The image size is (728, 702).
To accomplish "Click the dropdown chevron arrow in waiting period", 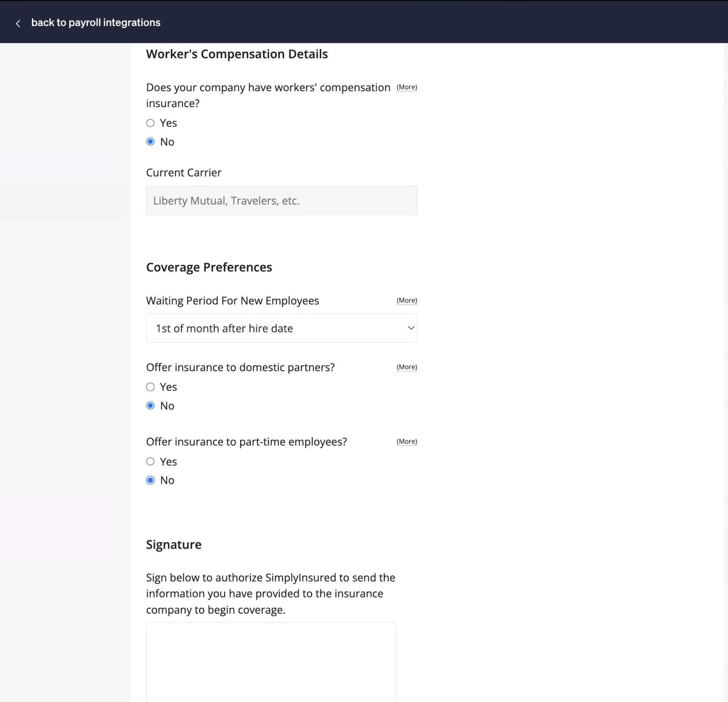I will 411,328.
